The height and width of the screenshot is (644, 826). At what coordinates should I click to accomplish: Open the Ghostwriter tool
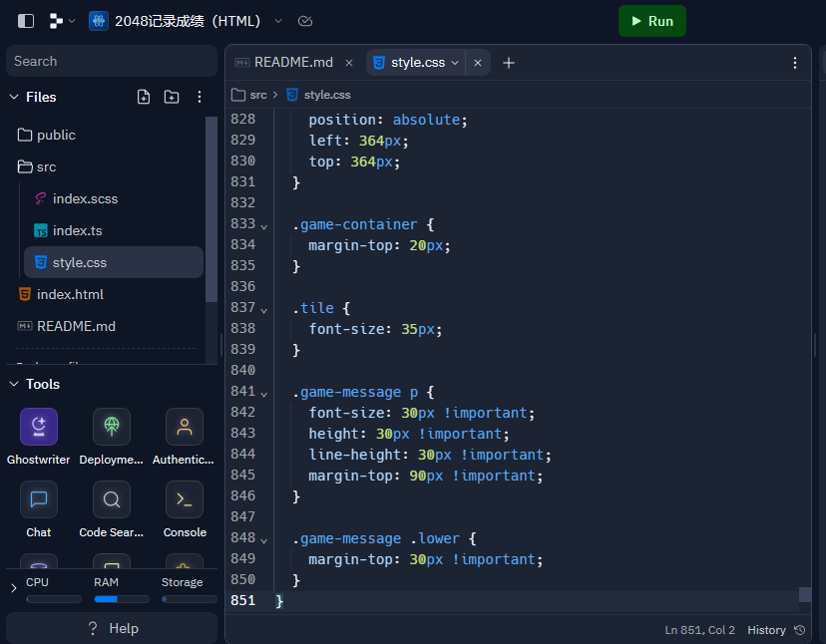click(39, 427)
